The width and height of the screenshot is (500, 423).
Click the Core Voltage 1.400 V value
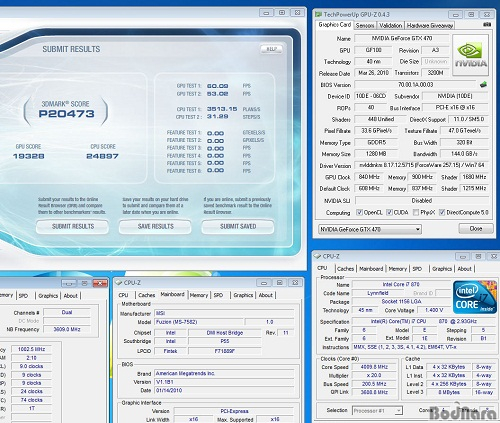click(434, 310)
